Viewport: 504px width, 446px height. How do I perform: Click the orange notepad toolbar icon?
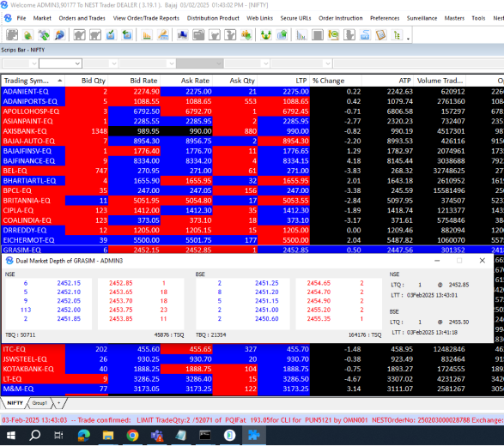[381, 34]
